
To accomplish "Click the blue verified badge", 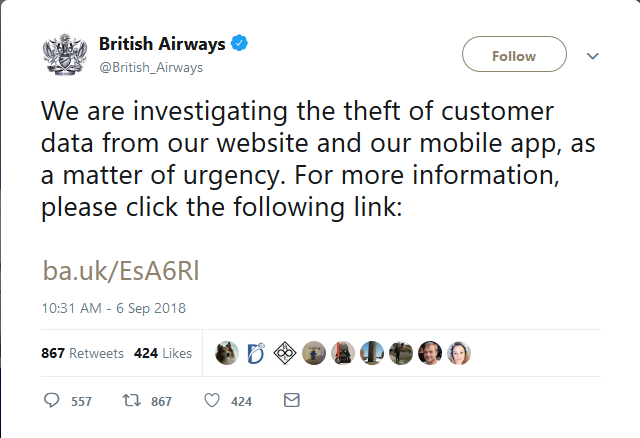I will click(241, 44).
